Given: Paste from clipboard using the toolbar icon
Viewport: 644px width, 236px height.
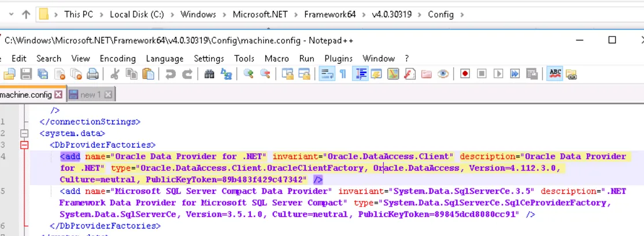Looking at the screenshot, I should coord(148,74).
